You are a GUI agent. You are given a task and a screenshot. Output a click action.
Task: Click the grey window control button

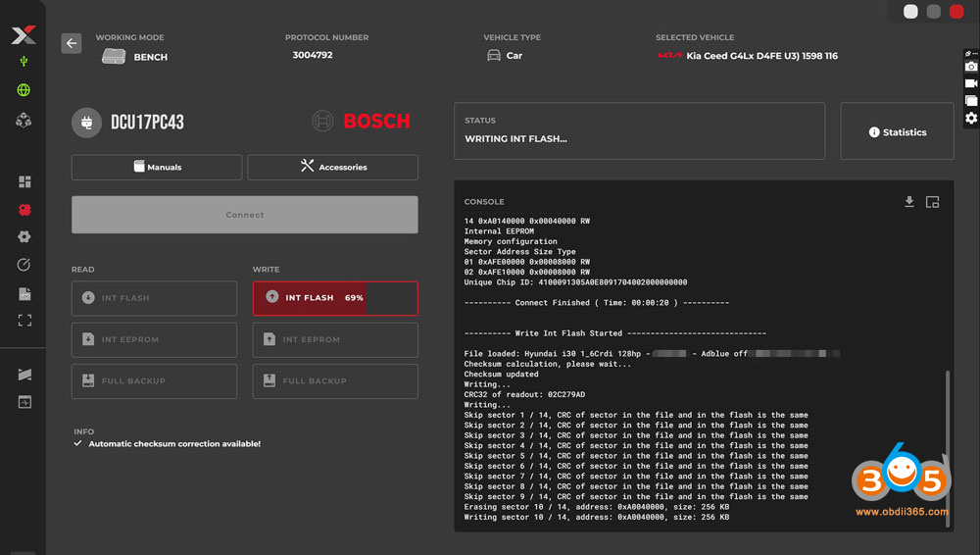click(934, 11)
